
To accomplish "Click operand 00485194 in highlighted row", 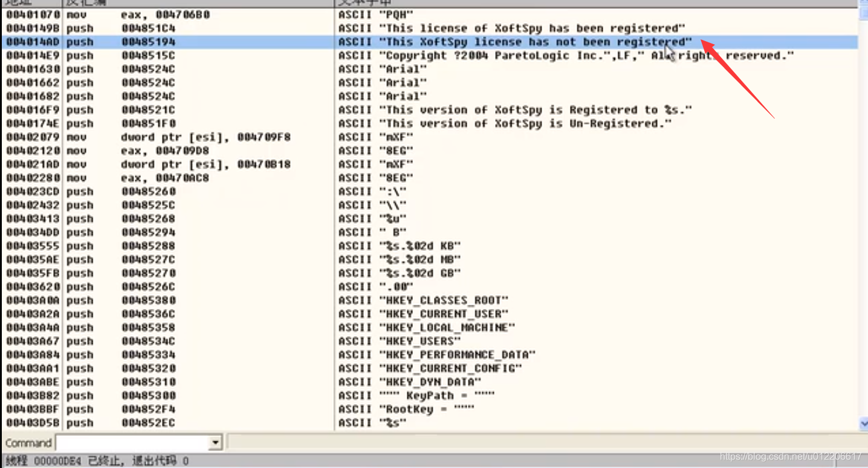I will 148,42.
